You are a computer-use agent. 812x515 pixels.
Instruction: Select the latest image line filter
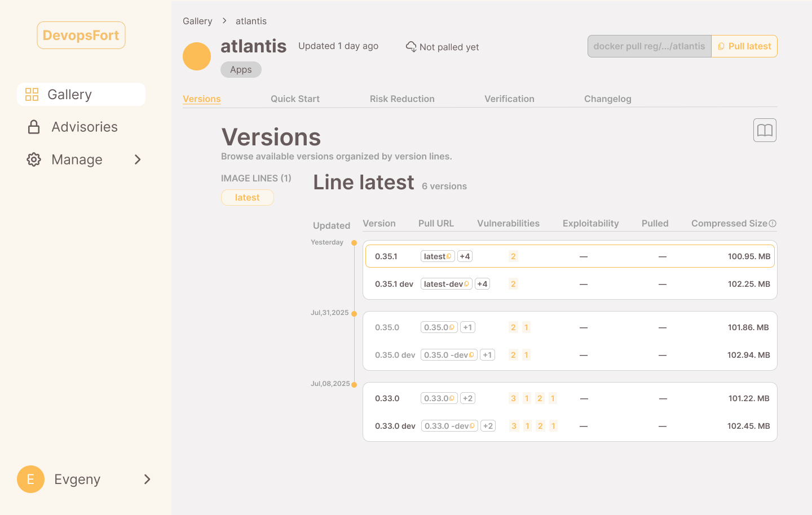coord(247,197)
